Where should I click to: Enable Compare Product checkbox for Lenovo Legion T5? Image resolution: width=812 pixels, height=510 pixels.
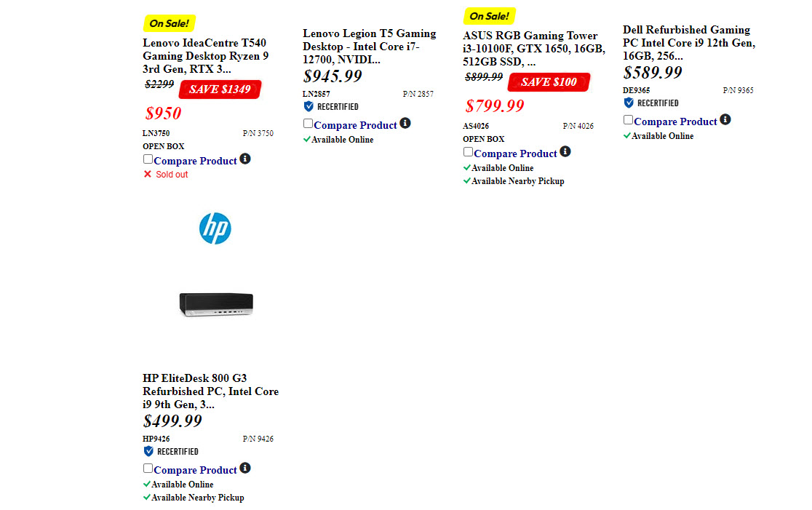pos(309,124)
